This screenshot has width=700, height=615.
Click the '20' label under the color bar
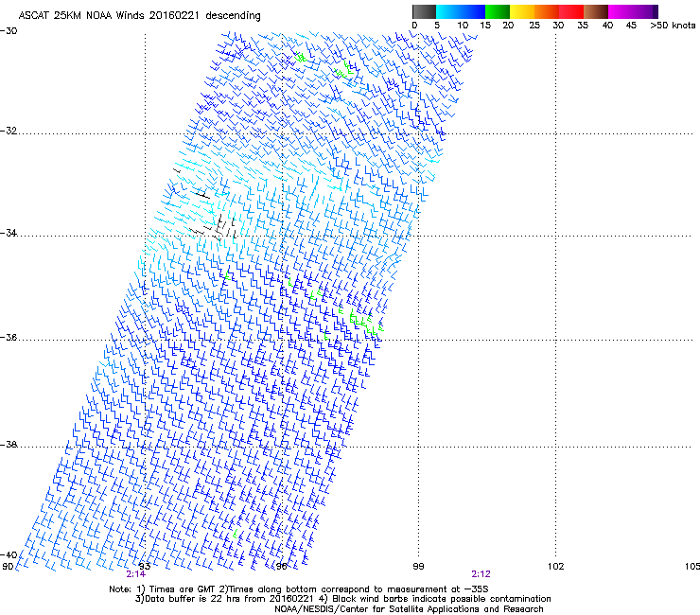[x=508, y=26]
